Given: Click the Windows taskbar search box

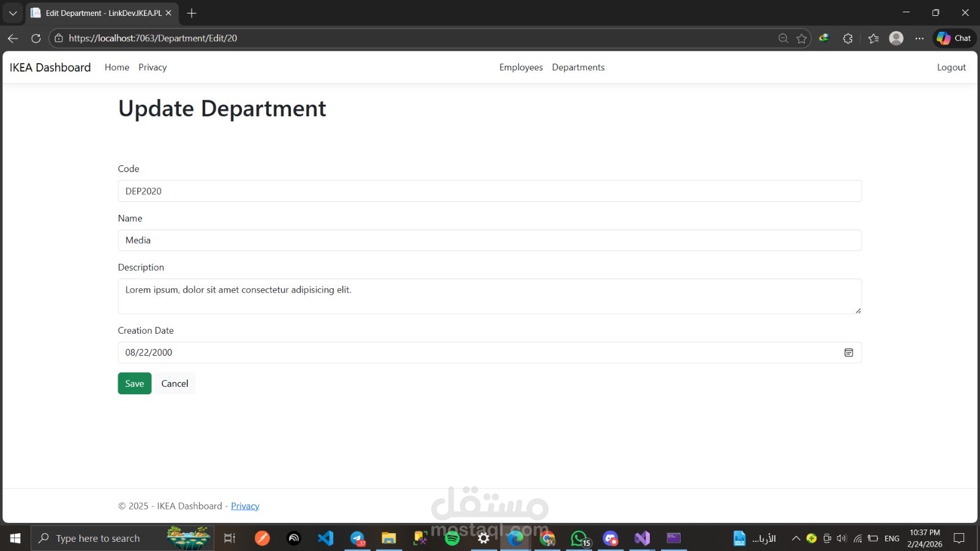Looking at the screenshot, I should coord(123,538).
